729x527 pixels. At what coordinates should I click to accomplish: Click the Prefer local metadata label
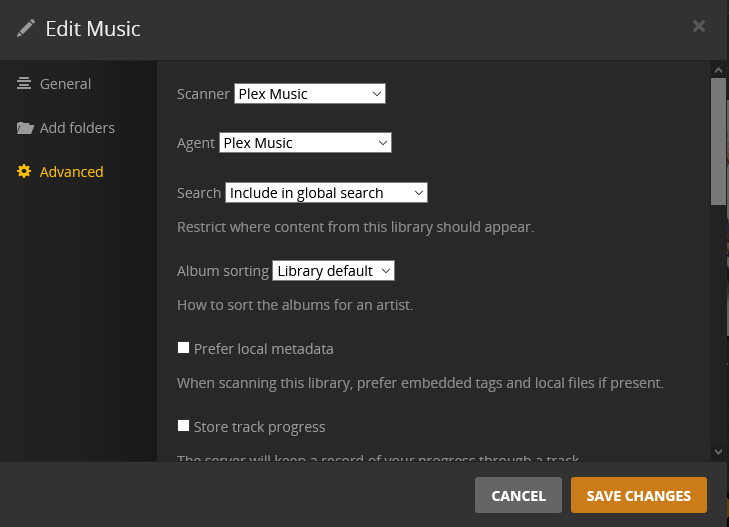[x=263, y=349]
